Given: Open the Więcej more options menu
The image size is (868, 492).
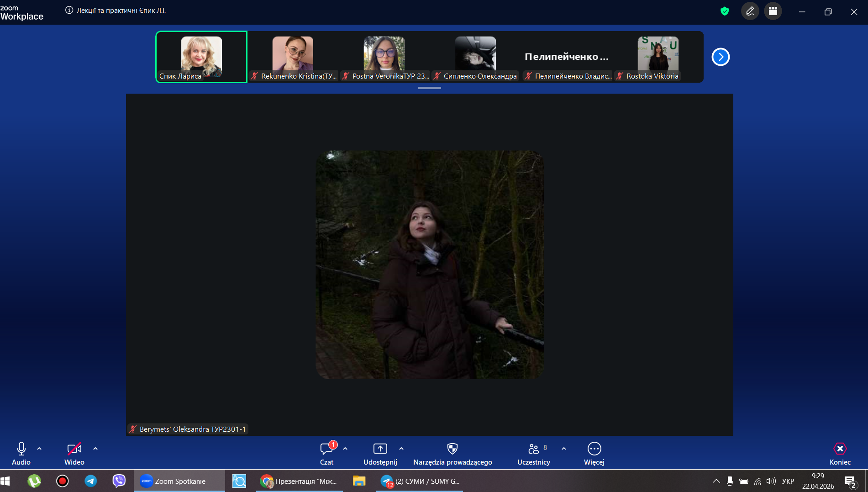Looking at the screenshot, I should 594,450.
